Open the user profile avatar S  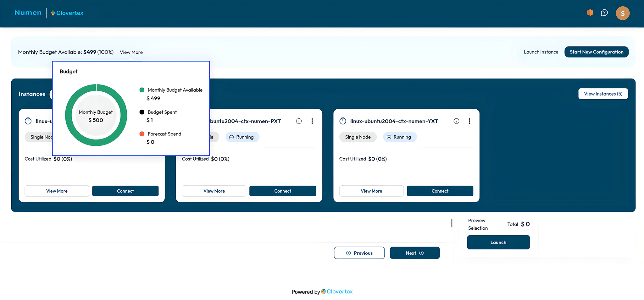click(622, 13)
